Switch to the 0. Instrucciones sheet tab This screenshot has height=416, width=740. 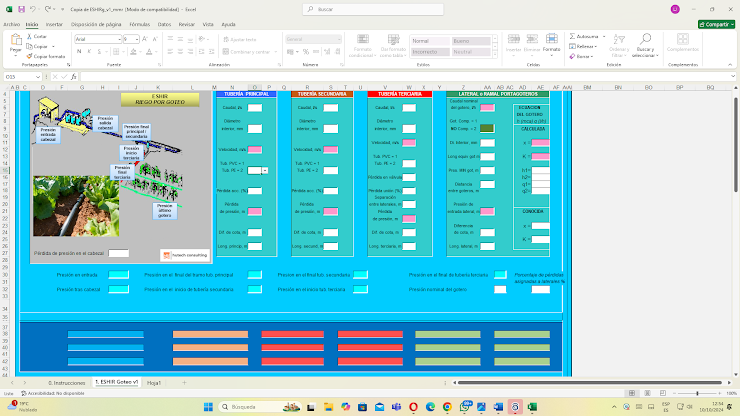tap(66, 382)
